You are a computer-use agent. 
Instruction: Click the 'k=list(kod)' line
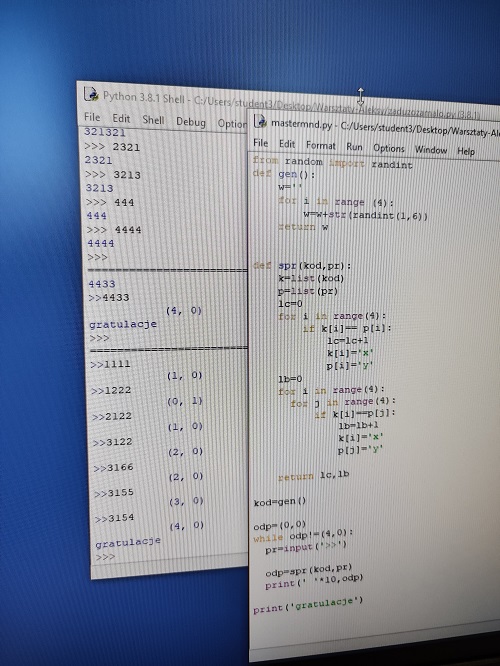pyautogui.click(x=311, y=279)
